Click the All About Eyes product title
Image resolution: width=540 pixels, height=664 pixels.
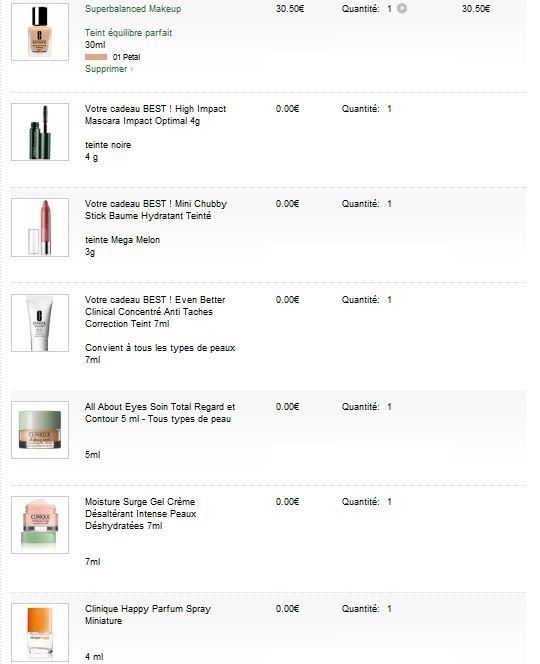pyautogui.click(x=160, y=412)
